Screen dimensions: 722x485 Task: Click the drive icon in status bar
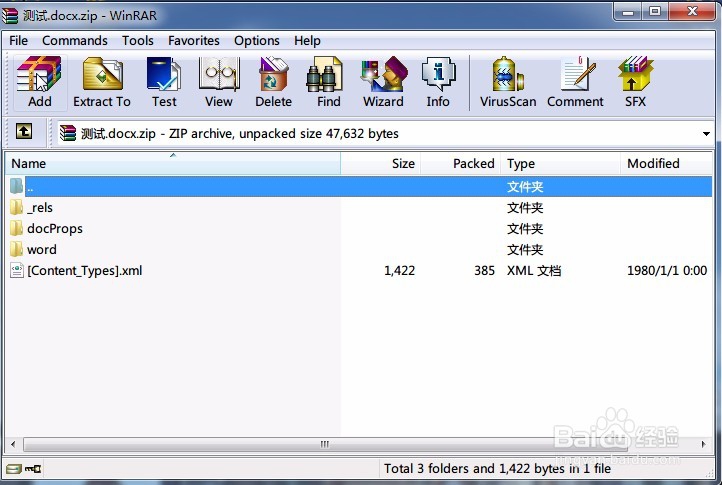tap(13, 469)
